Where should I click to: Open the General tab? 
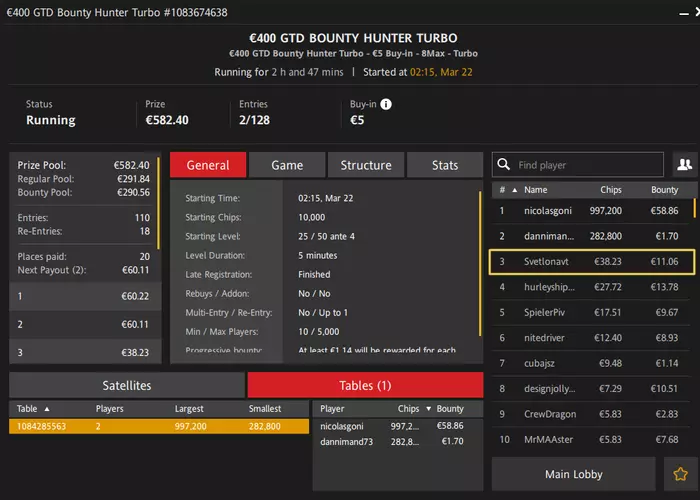click(x=208, y=165)
